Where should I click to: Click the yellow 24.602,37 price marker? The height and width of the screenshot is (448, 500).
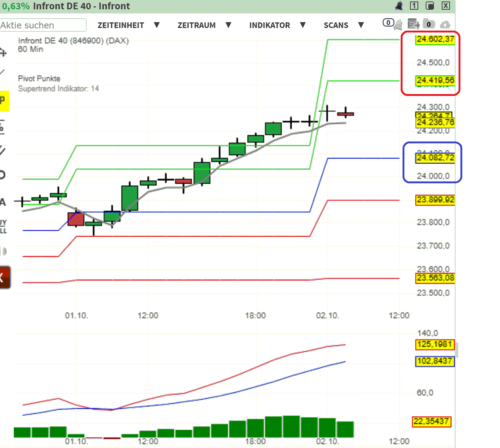click(435, 39)
